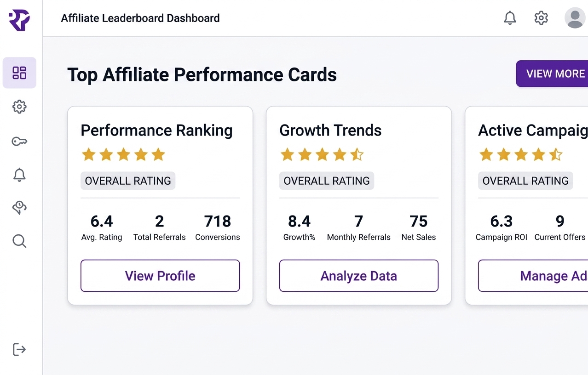Click Analyze Data on Growth Trends card
The image size is (588, 375).
pos(359,276)
